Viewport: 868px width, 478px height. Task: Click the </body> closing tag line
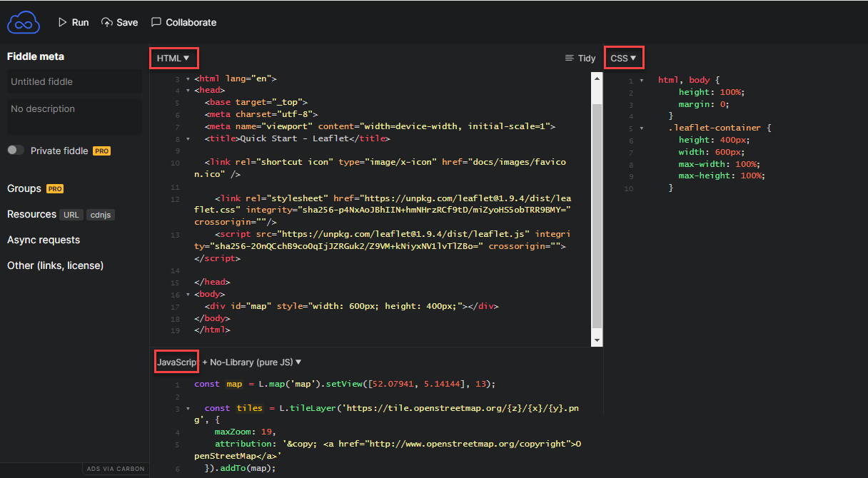[212, 318]
